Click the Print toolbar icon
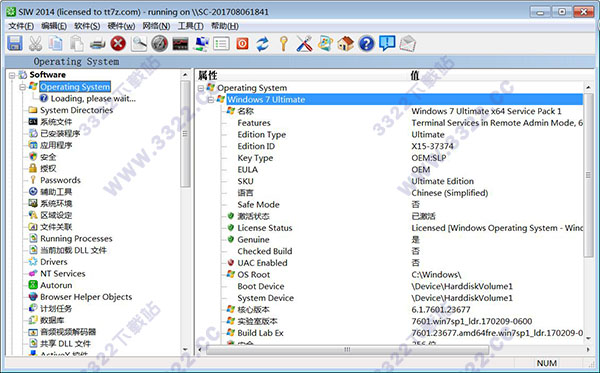The image size is (600, 373). [98, 44]
